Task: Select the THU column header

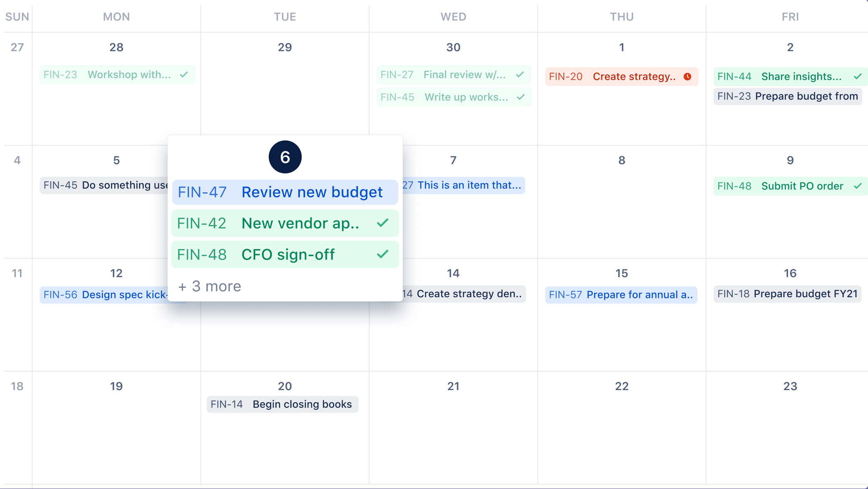Action: [x=621, y=17]
